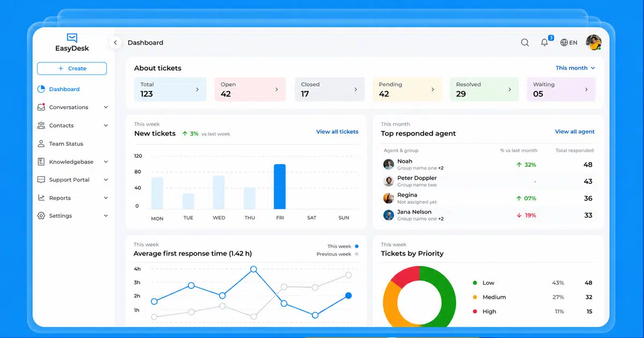Click the globe language icon
The width and height of the screenshot is (644, 338).
click(564, 42)
